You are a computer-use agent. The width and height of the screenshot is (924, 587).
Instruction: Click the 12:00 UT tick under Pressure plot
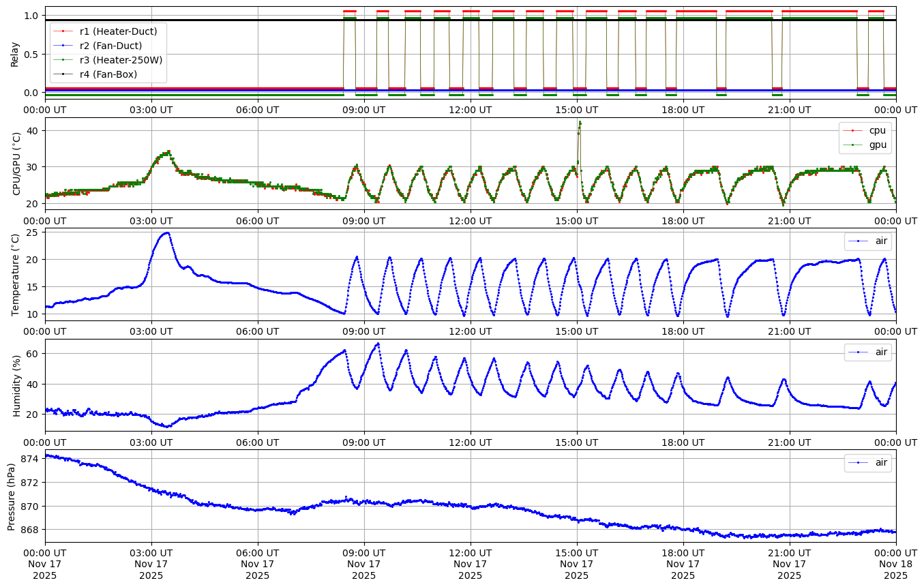coord(471,553)
